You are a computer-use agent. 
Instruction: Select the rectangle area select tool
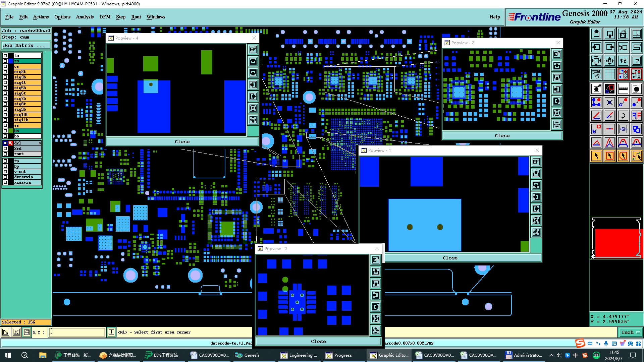tap(610, 156)
